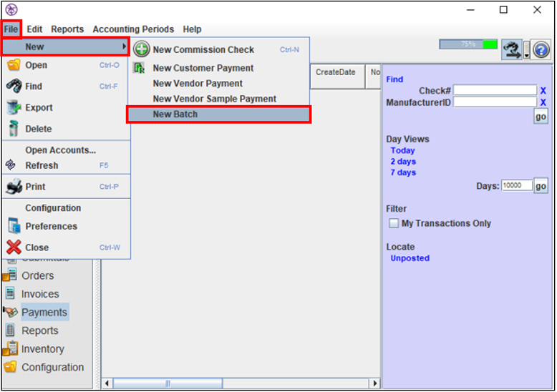Screen dimensions: 557x392
Task: Clear the ManufacturerID field with X
Action: (543, 102)
